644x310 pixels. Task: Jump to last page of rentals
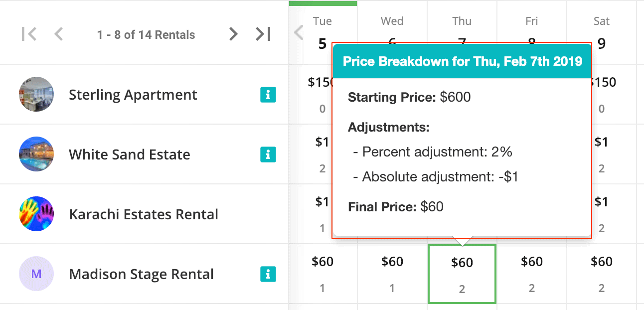point(263,34)
